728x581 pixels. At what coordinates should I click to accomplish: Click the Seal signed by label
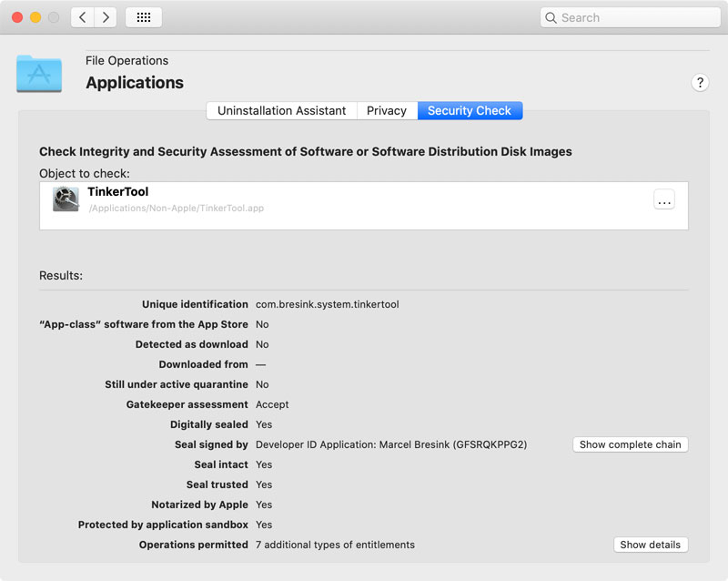tap(211, 444)
